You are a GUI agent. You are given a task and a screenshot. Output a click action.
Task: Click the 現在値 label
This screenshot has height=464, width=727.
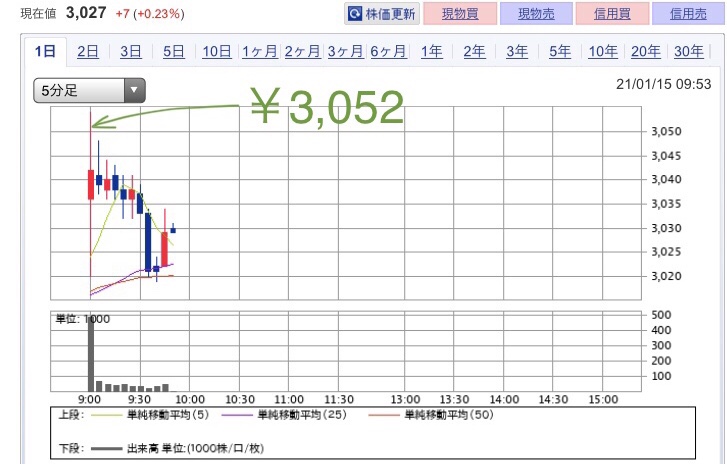click(38, 13)
